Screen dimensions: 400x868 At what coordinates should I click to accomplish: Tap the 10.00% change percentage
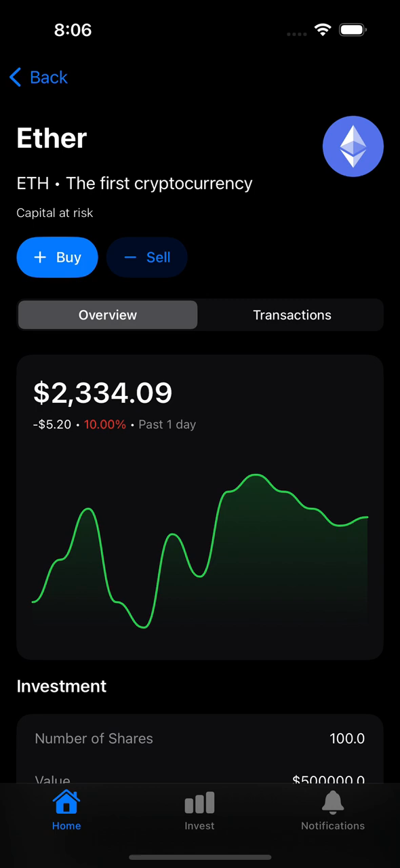pos(105,425)
